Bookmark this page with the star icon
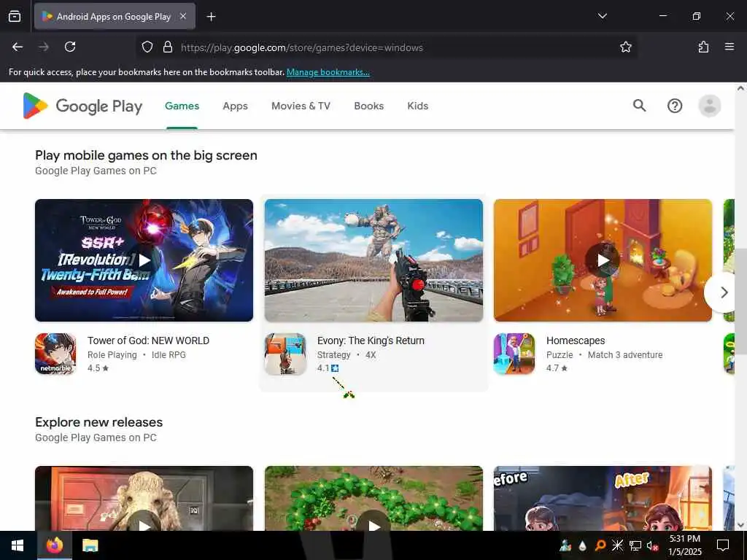747x560 pixels. point(625,47)
